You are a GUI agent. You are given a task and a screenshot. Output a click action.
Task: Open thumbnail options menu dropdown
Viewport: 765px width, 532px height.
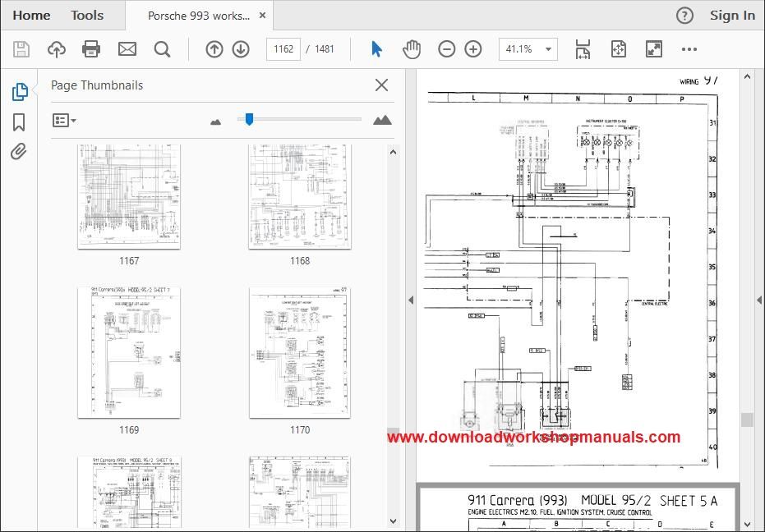click(x=64, y=120)
